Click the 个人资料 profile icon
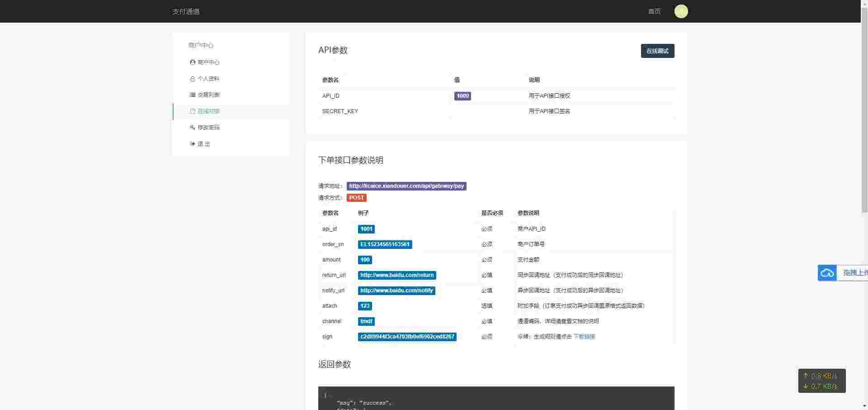This screenshot has height=410, width=868. point(193,79)
